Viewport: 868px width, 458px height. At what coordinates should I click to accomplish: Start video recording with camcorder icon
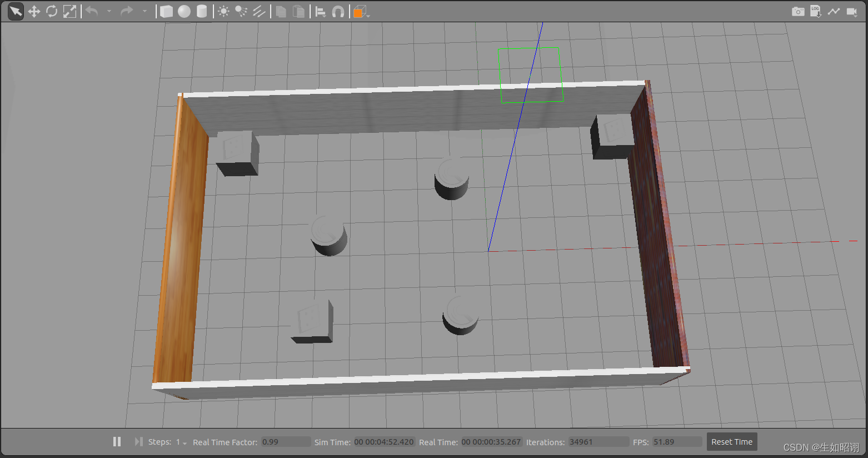click(851, 11)
